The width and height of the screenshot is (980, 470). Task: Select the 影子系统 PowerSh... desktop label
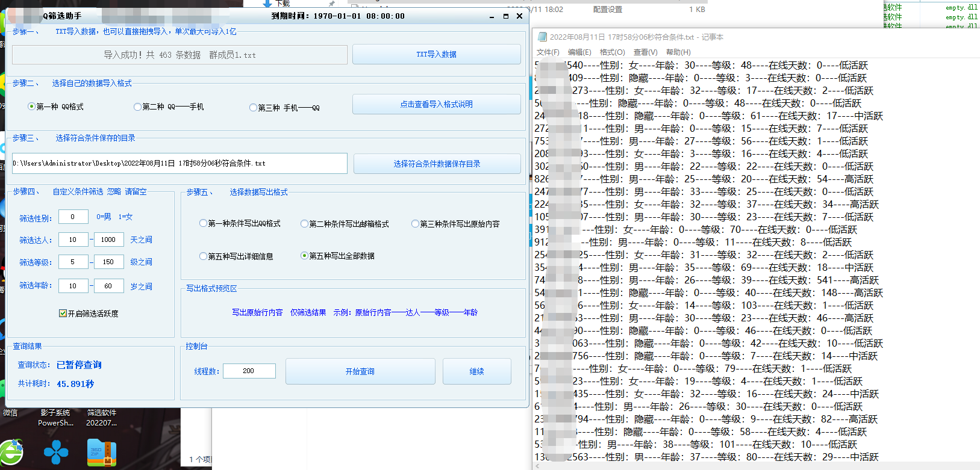pos(55,418)
